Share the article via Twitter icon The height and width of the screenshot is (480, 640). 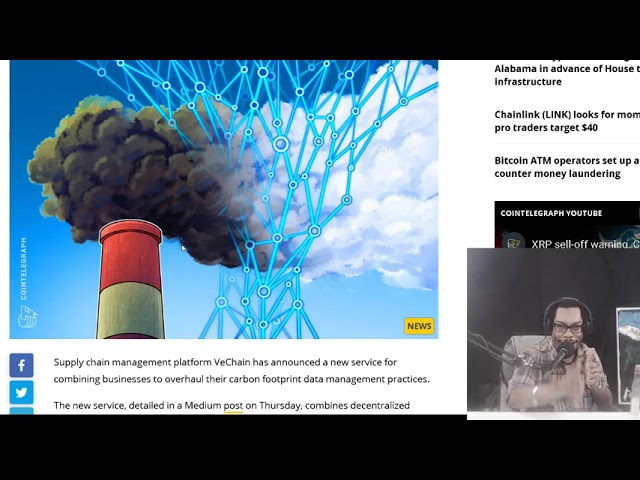(21, 392)
